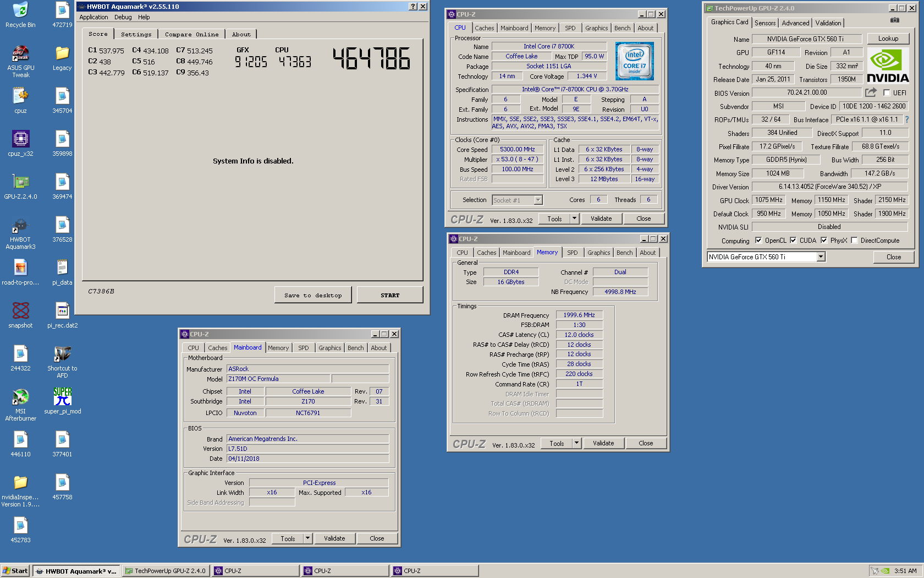Switch to Sensors tab in GPU-Z
The width and height of the screenshot is (924, 578).
[765, 23]
